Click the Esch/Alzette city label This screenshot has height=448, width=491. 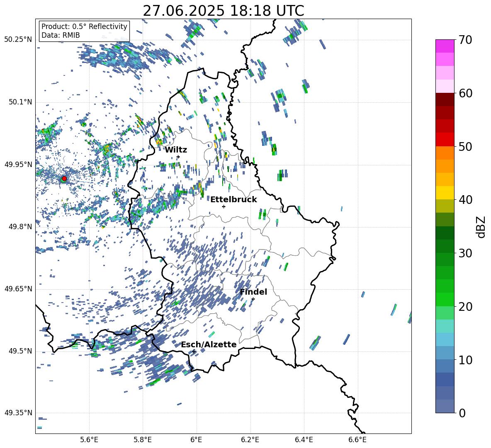[209, 344]
